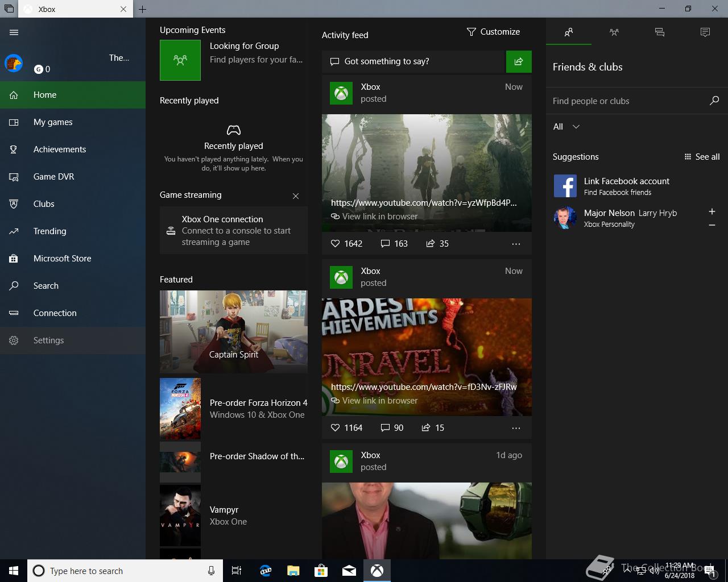This screenshot has width=728, height=582.
Task: Switch to the Messages tab icon
Action: click(660, 32)
